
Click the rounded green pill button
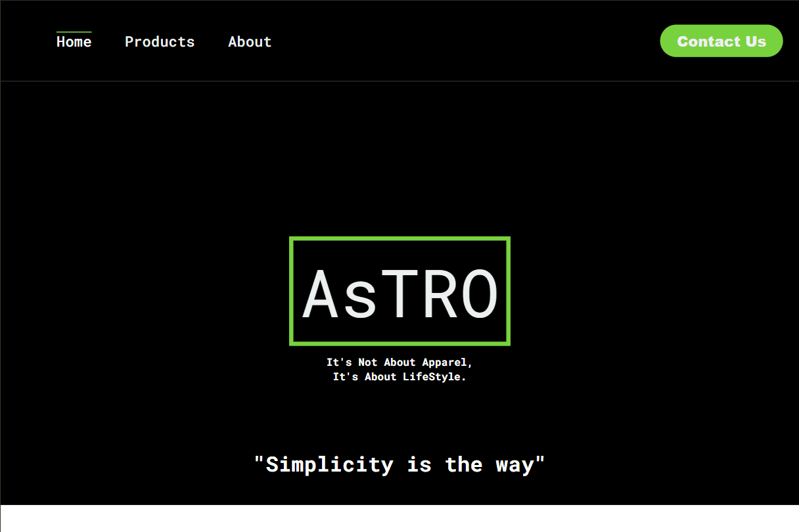(x=721, y=41)
